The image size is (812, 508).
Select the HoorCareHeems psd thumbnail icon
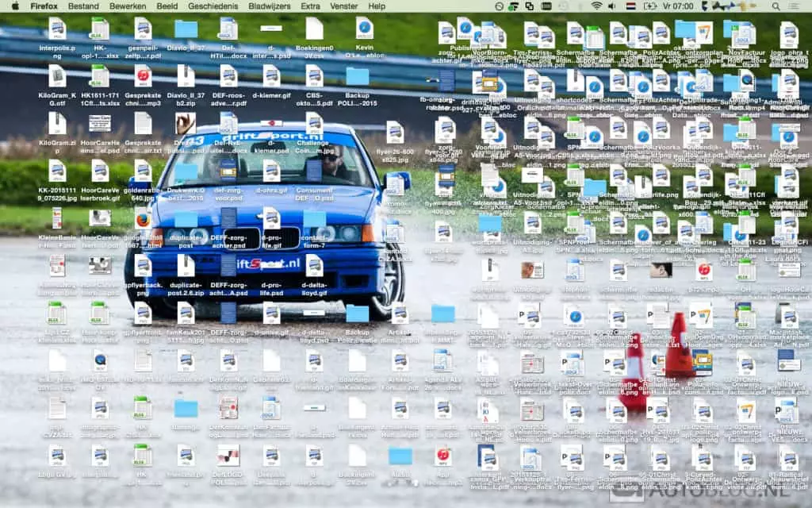(100, 123)
